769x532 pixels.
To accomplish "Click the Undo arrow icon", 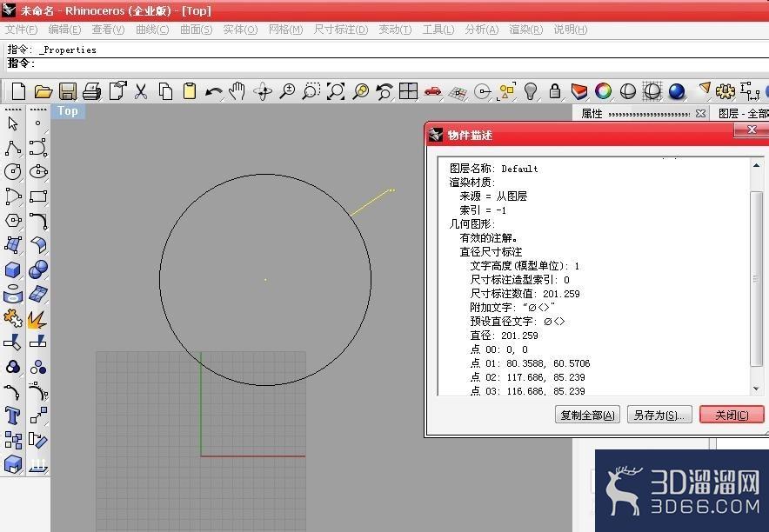I will (213, 91).
